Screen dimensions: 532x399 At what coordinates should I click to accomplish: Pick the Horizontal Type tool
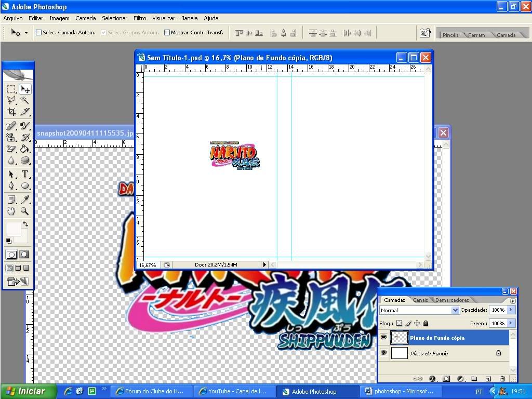point(24,175)
